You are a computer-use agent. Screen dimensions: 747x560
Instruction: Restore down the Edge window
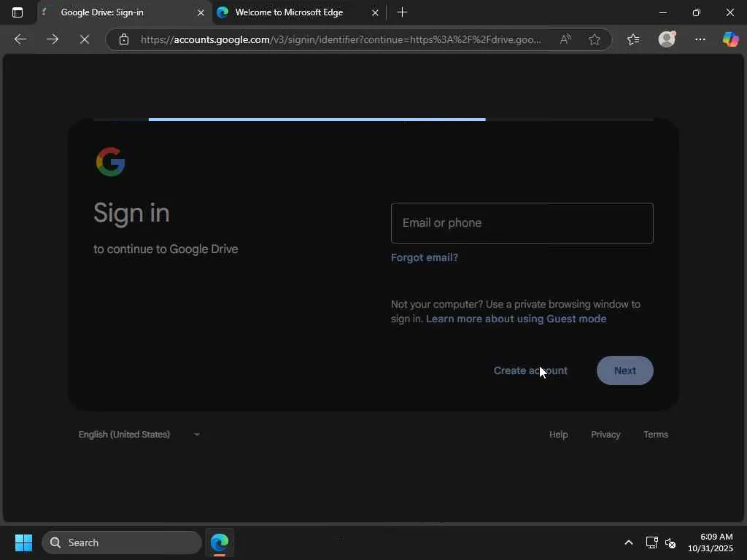(x=696, y=13)
